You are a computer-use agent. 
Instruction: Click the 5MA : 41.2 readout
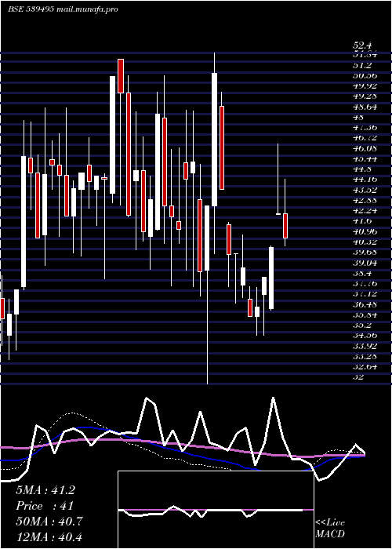point(45,490)
